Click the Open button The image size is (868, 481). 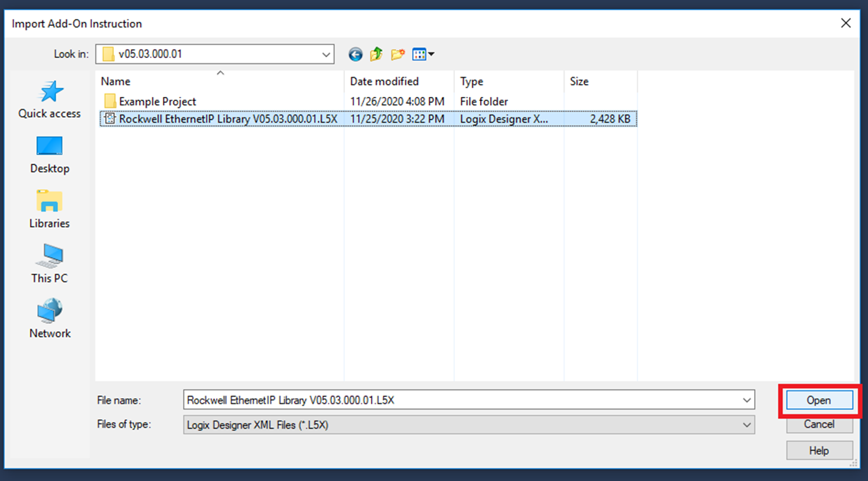819,400
